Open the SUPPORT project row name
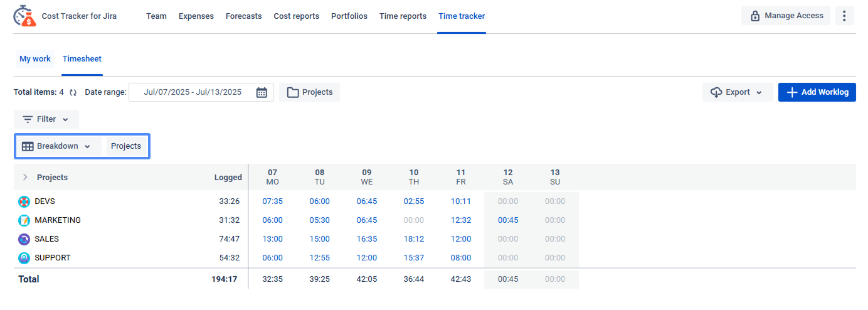The image size is (868, 310). (x=53, y=258)
